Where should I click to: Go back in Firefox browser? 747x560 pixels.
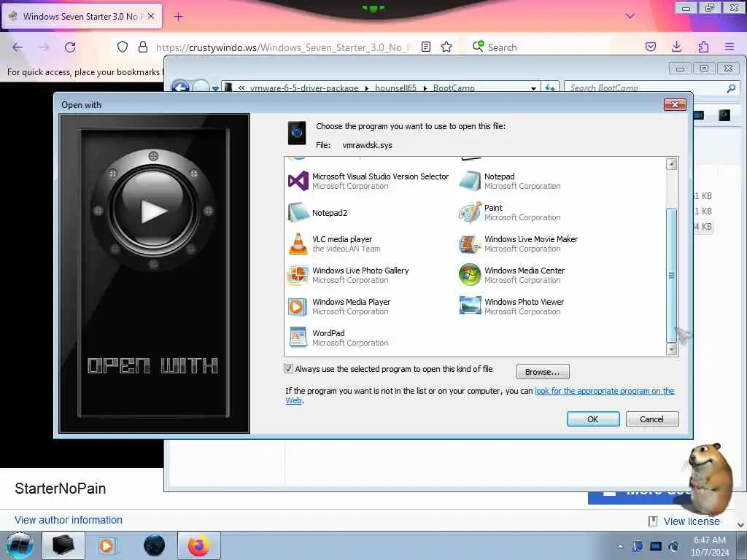click(18, 47)
